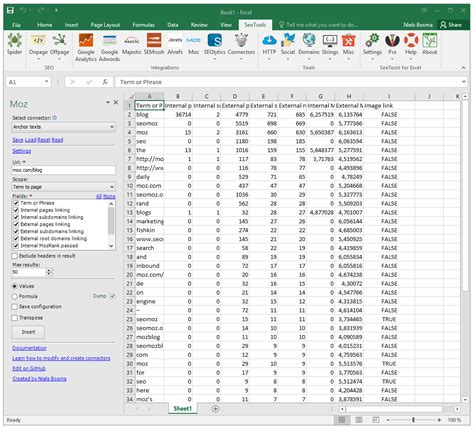Viewport: 474px width, 428px height.
Task: Select the Formula radio button
Action: click(x=14, y=296)
